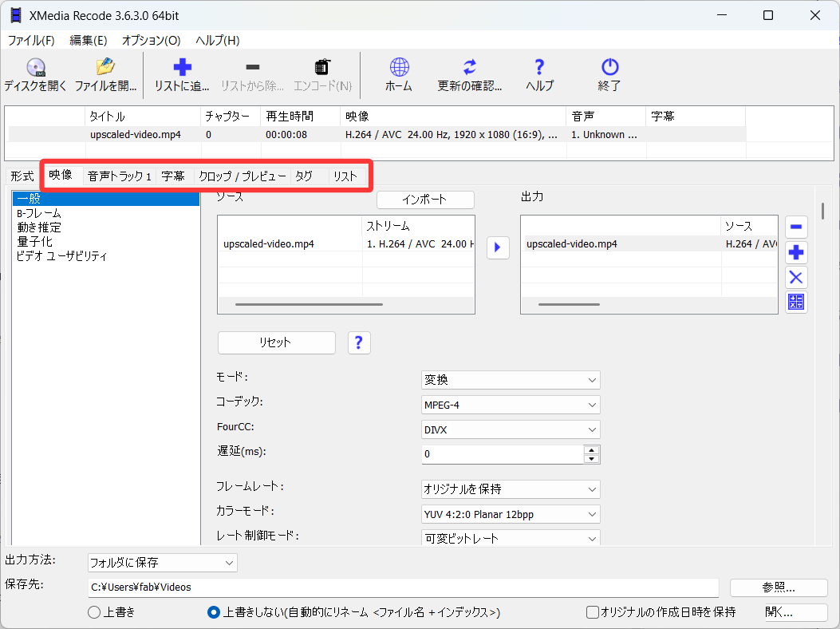Enable オリジナルの作成日時を保持 checkbox

point(592,612)
